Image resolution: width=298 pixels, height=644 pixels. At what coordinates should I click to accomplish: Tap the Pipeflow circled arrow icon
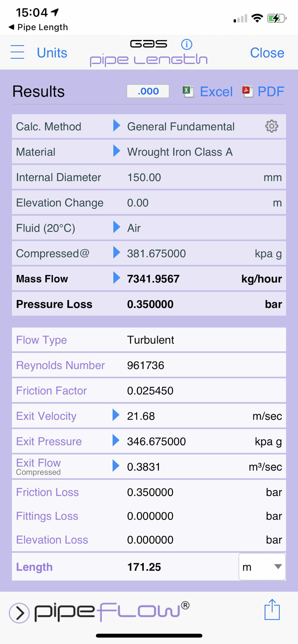(x=19, y=613)
